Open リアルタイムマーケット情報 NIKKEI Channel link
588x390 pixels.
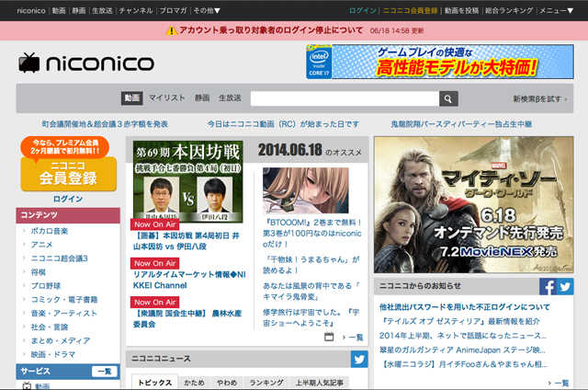tap(189, 280)
